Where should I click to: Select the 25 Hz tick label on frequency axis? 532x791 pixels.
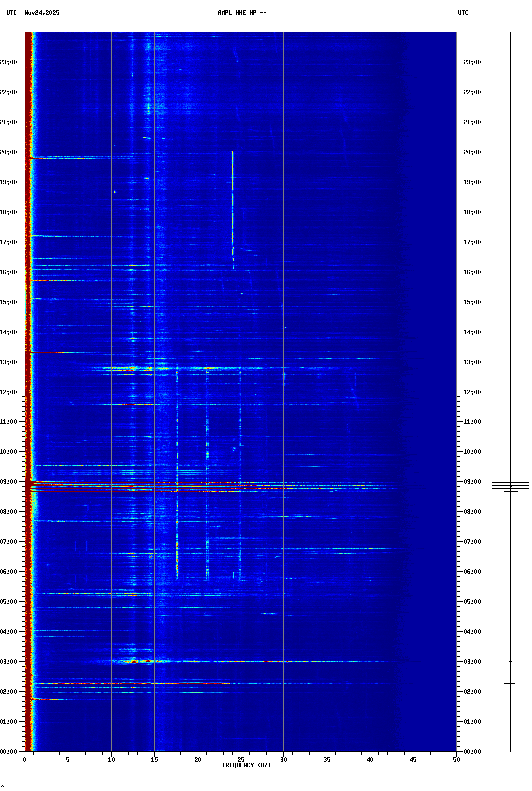tap(241, 759)
